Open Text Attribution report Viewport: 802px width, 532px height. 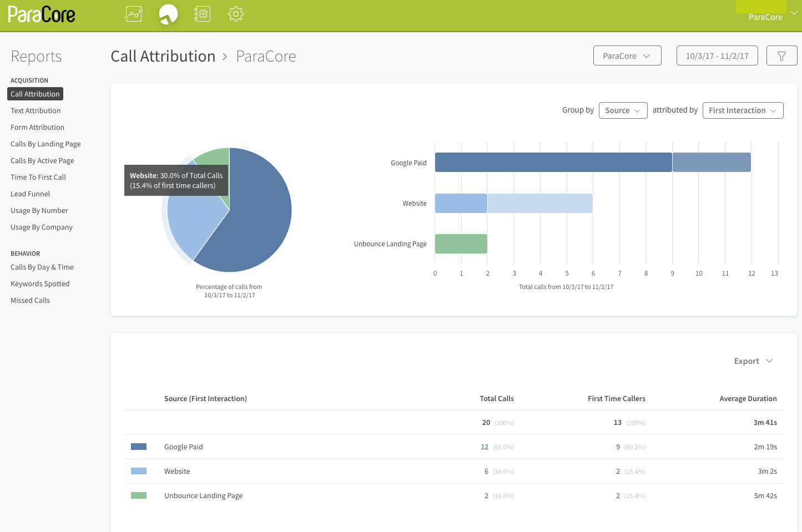tap(36, 110)
